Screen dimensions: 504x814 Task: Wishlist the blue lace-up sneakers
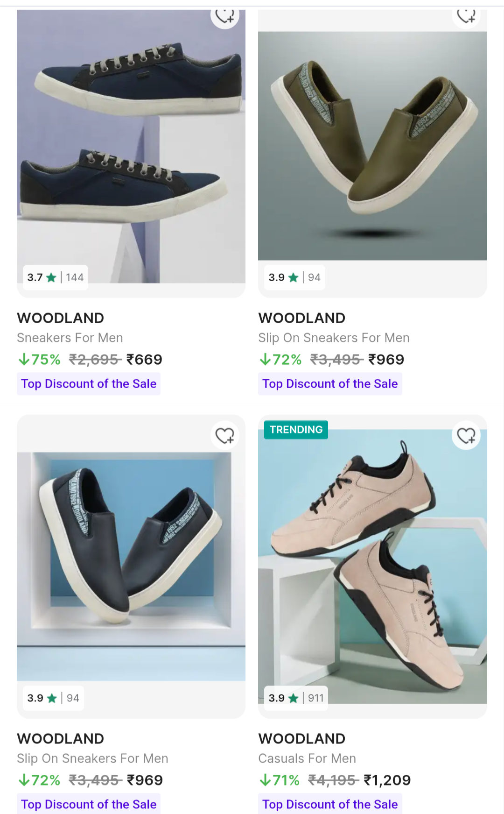tap(225, 16)
